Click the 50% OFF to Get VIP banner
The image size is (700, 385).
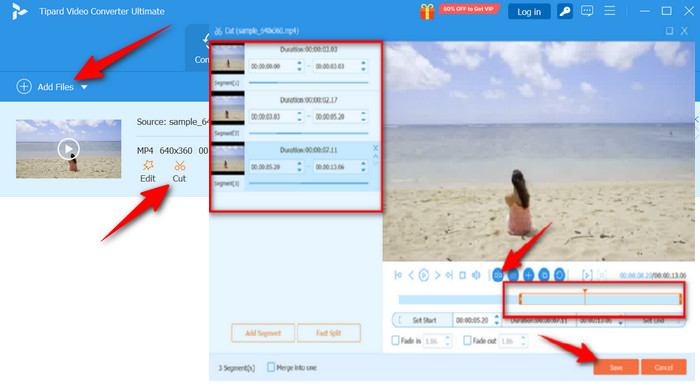pyautogui.click(x=468, y=9)
